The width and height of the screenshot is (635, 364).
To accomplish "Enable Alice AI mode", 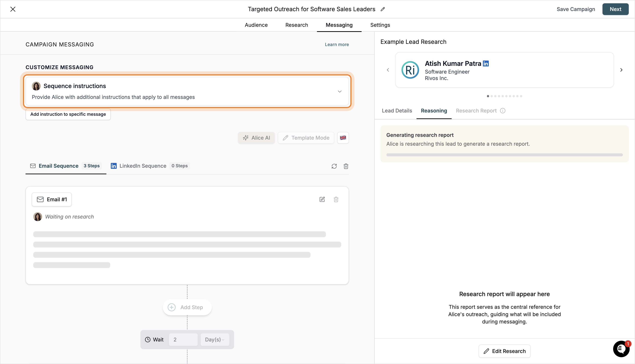I will 256,137.
